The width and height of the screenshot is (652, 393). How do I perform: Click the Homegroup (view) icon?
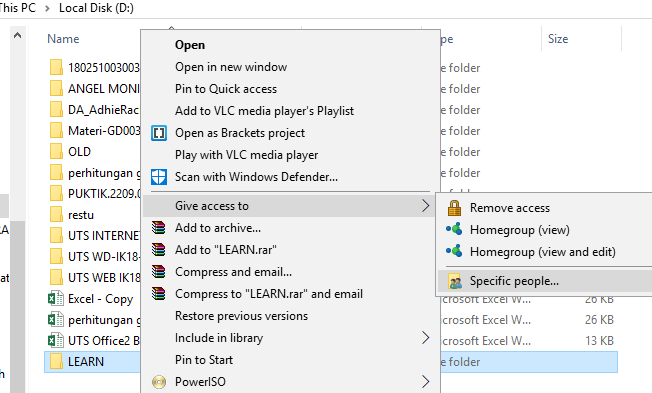454,229
